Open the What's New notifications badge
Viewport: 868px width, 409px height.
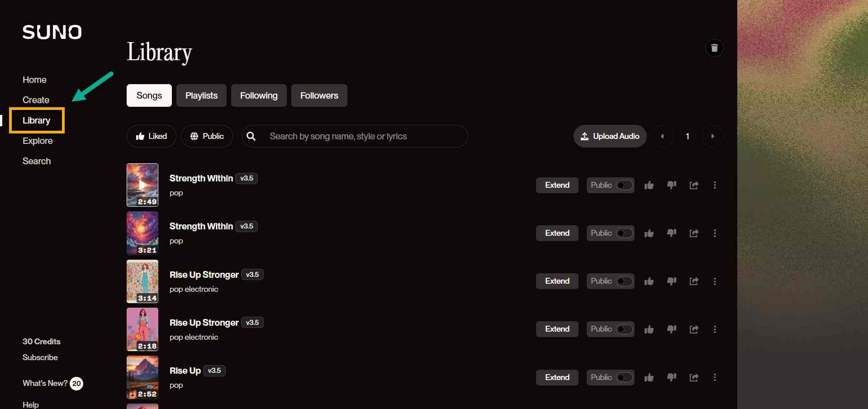[x=76, y=383]
